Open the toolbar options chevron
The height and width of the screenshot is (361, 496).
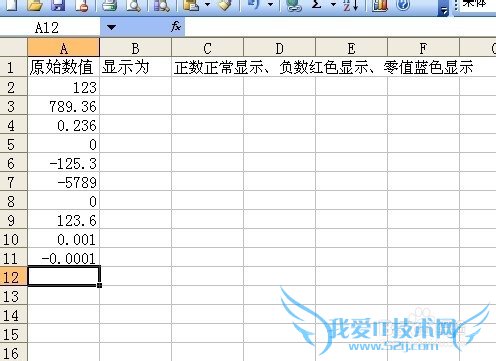(x=443, y=11)
